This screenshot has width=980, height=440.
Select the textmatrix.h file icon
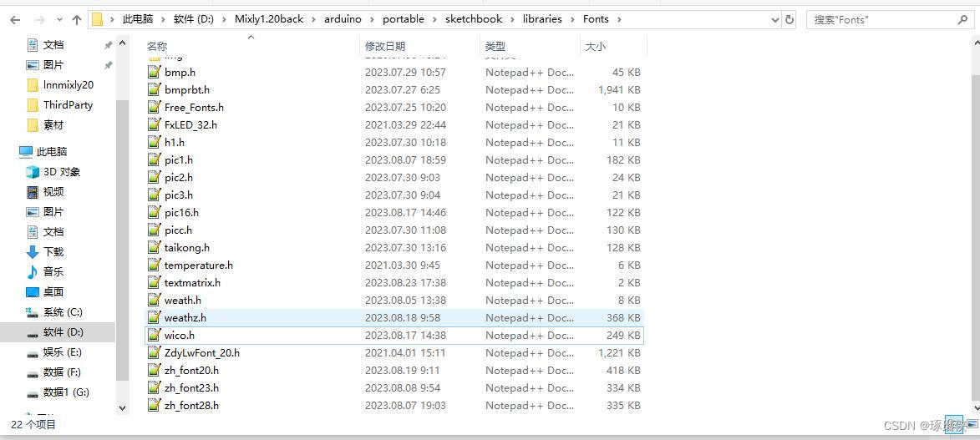pos(154,282)
